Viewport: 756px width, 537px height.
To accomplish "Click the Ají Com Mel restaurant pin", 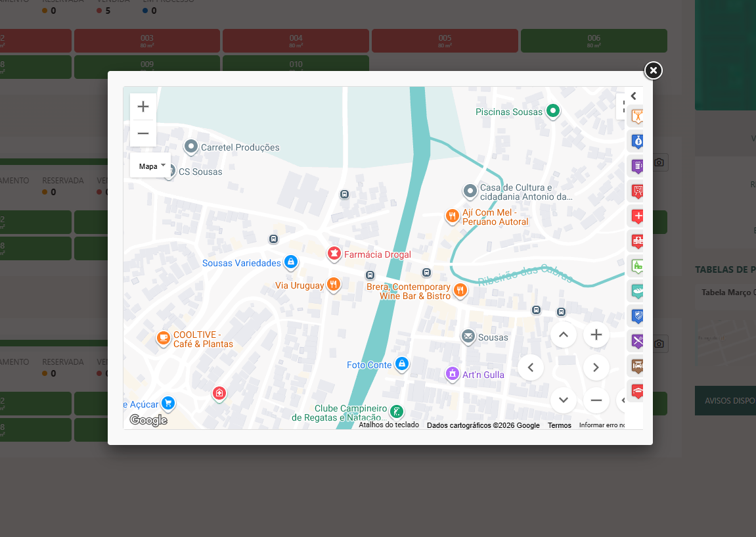I will [x=452, y=216].
